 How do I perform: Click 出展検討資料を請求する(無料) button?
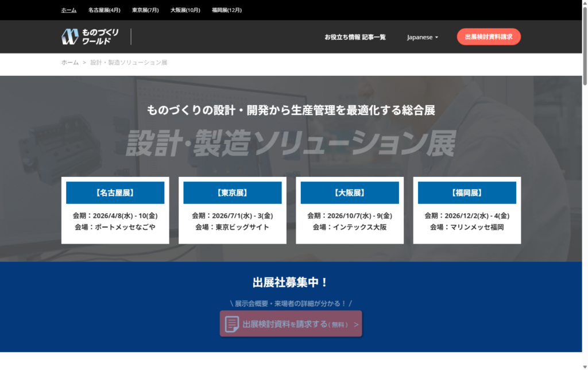click(291, 324)
